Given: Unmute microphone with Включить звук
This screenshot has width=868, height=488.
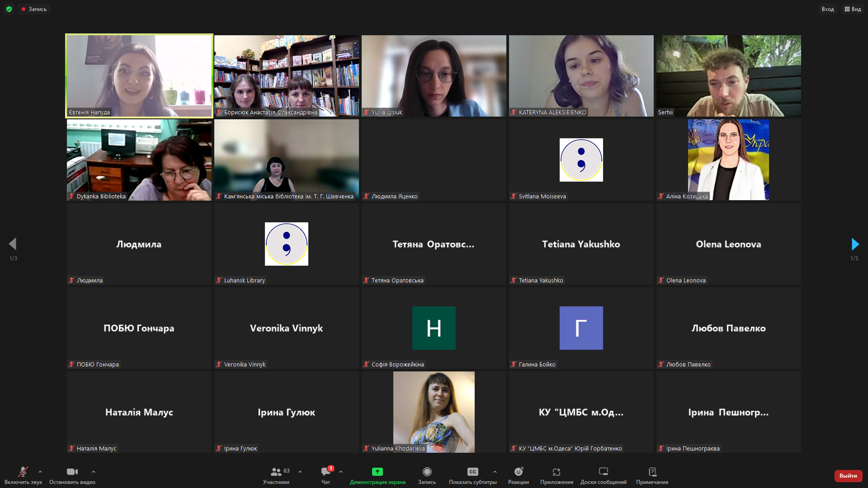Looking at the screenshot, I should pos(23,472).
